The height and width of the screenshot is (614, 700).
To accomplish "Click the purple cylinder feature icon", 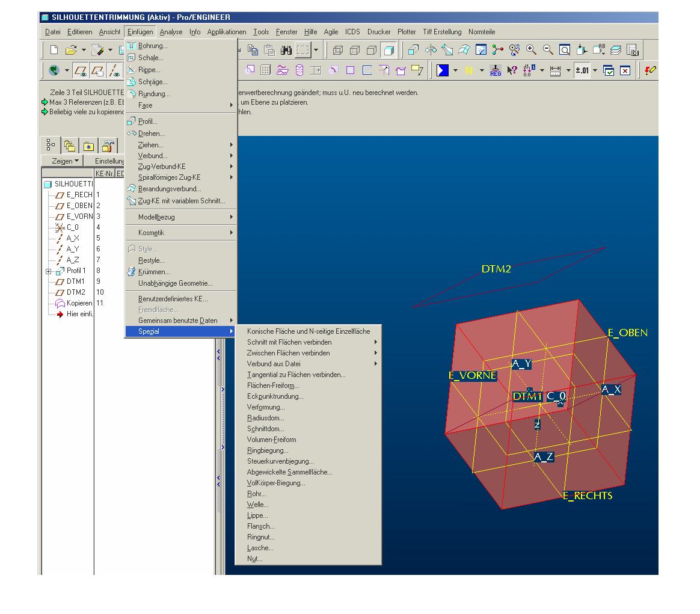I will [299, 70].
